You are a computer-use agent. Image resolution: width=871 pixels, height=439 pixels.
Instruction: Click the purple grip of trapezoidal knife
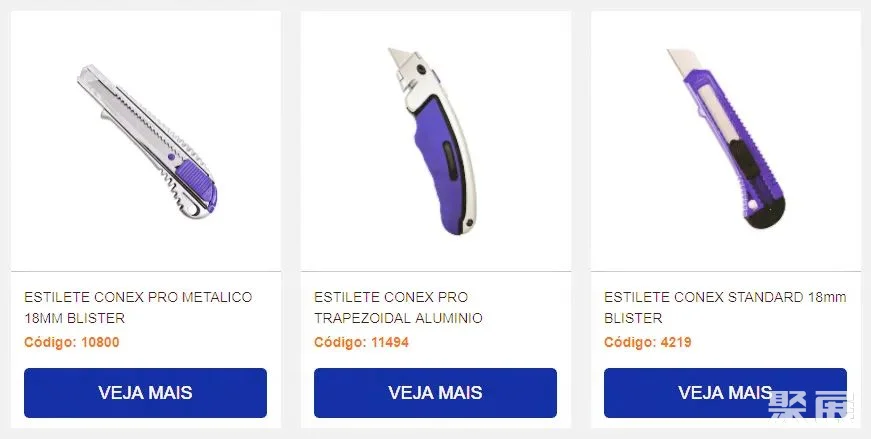coord(440,166)
